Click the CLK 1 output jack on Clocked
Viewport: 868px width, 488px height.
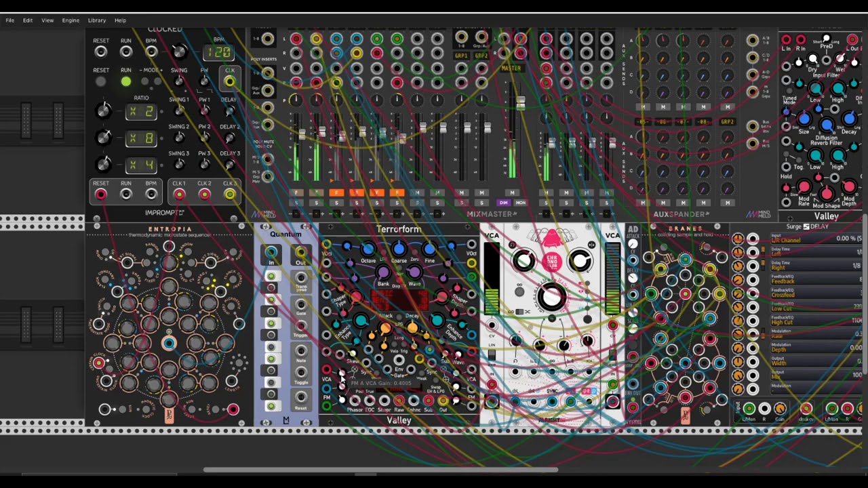[179, 195]
